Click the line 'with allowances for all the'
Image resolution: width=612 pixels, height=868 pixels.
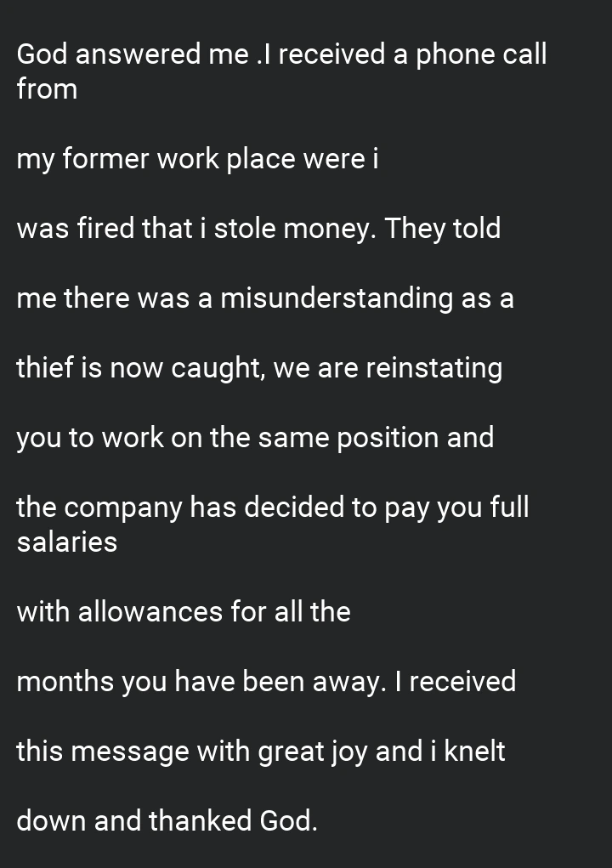[x=184, y=612]
